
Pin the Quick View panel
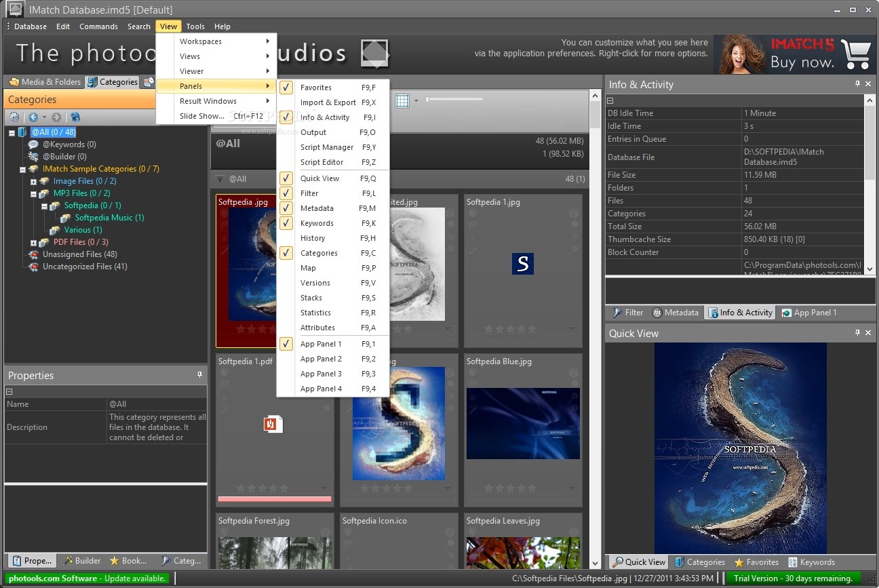857,333
